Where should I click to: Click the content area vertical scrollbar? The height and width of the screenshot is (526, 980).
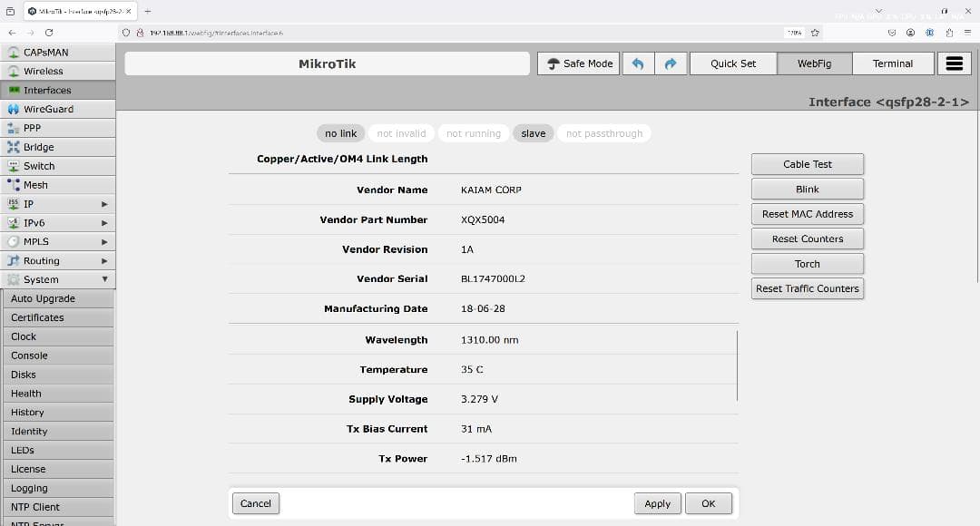tap(738, 366)
